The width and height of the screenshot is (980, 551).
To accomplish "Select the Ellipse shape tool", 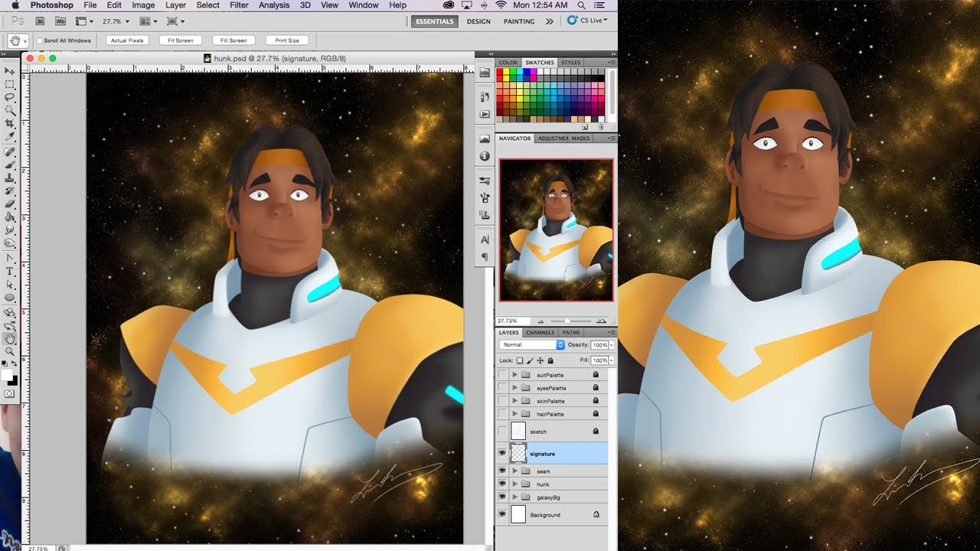I will [10, 297].
